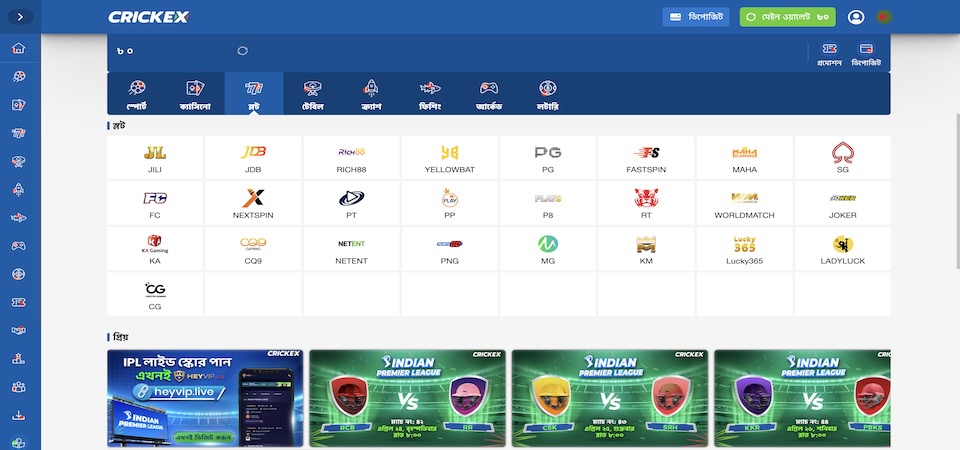Screen dimensions: 960x450
Task: Switch to the Crash tab
Action: (371, 94)
